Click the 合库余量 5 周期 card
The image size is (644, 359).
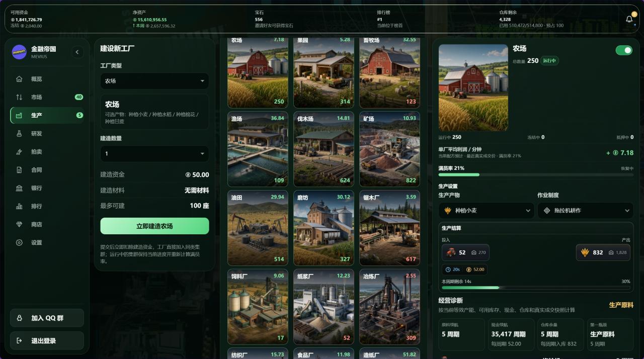(560, 334)
